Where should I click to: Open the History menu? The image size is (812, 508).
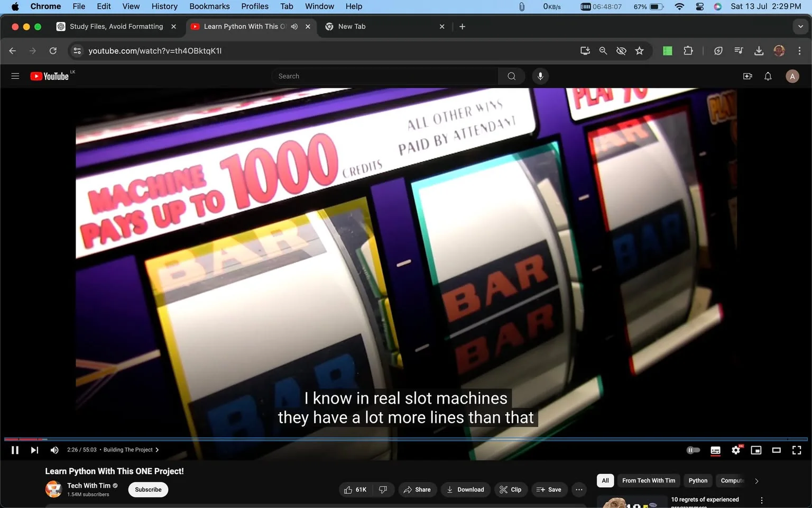[164, 6]
